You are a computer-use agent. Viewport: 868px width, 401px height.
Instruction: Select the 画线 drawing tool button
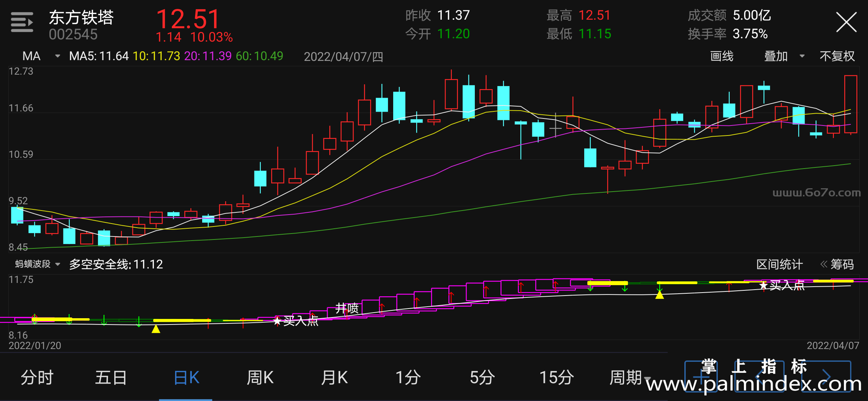pos(722,56)
